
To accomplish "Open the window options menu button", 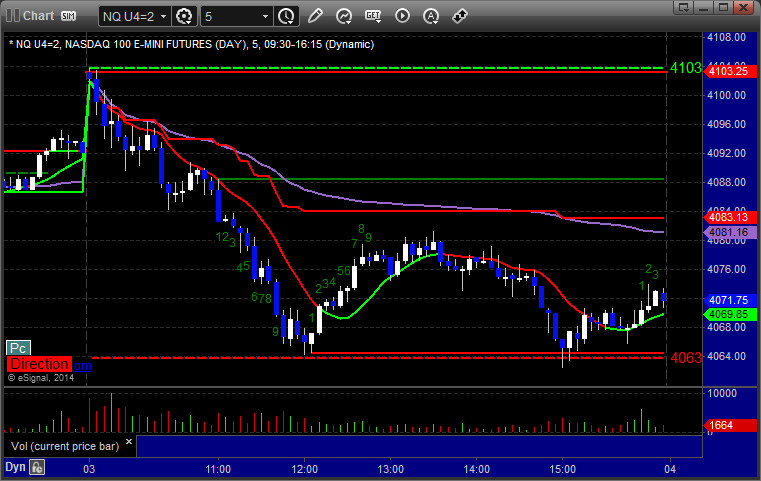I will (684, 7).
